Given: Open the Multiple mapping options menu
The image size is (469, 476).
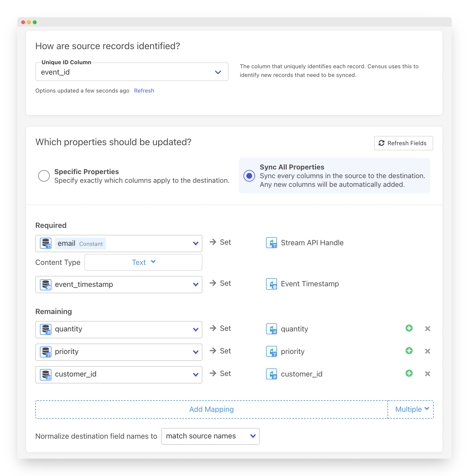Looking at the screenshot, I should point(411,409).
